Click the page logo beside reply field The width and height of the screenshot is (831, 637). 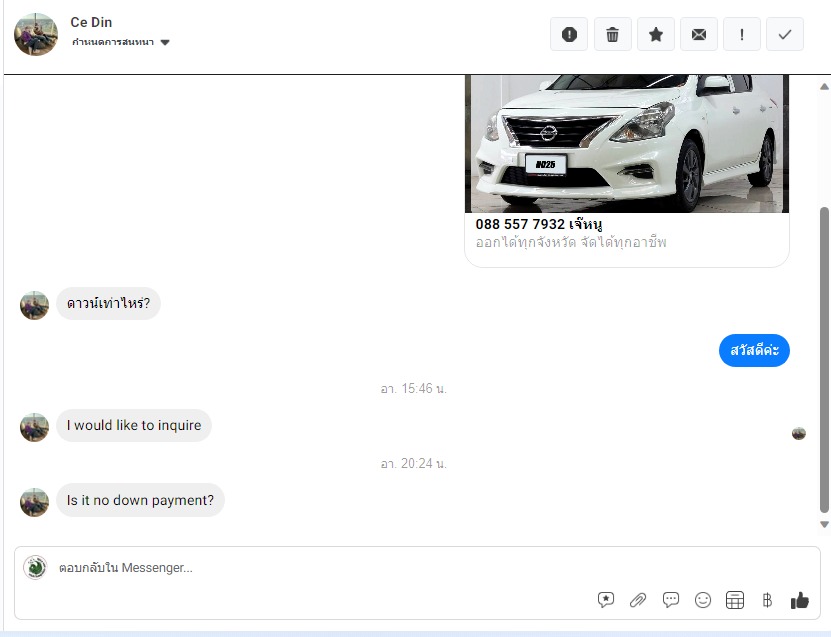(36, 568)
